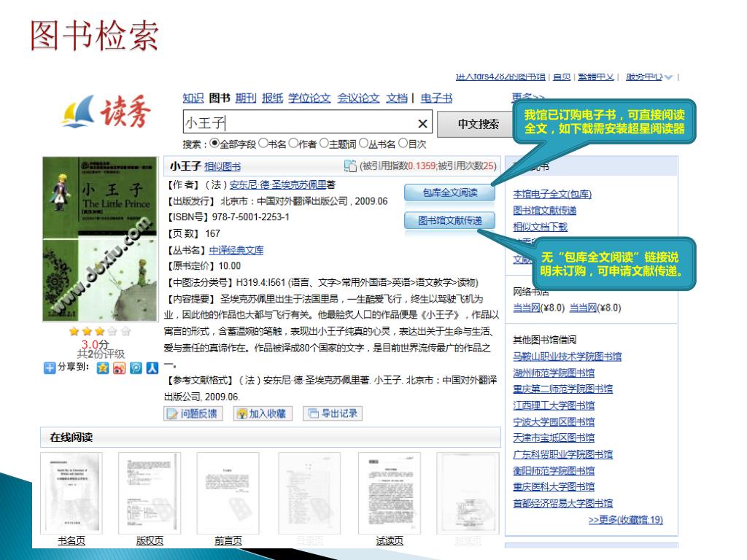Image resolution: width=747 pixels, height=560 pixels.
Task: Open the first 当当网 bookstore link
Action: (x=527, y=308)
